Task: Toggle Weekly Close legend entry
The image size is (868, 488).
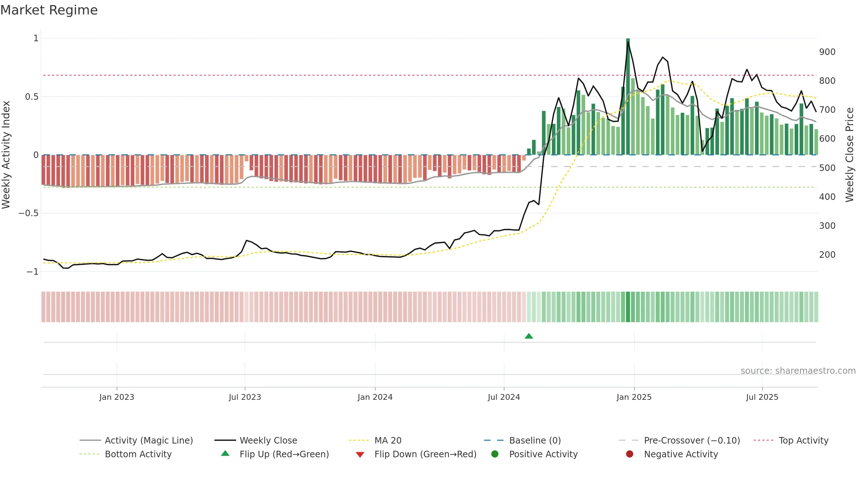Action: point(256,440)
